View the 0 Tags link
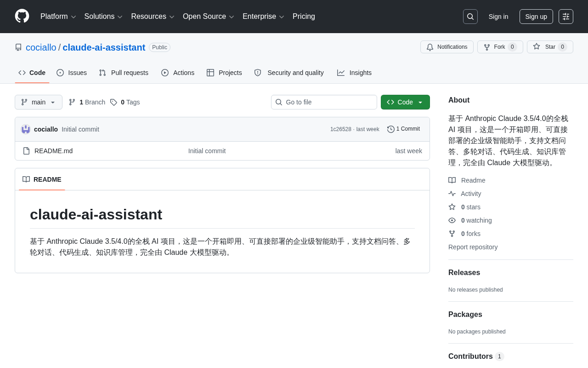This screenshot has width=588, height=368. 125,102
